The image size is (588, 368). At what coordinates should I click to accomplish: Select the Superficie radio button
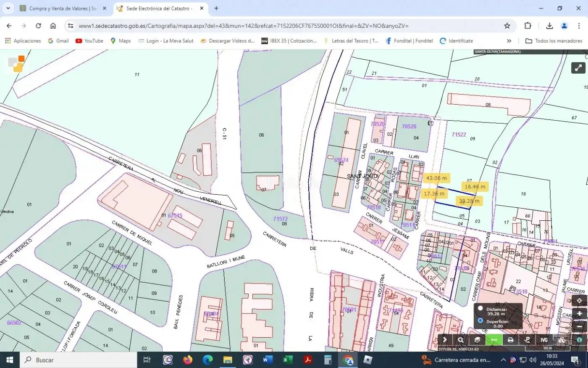coord(480,320)
